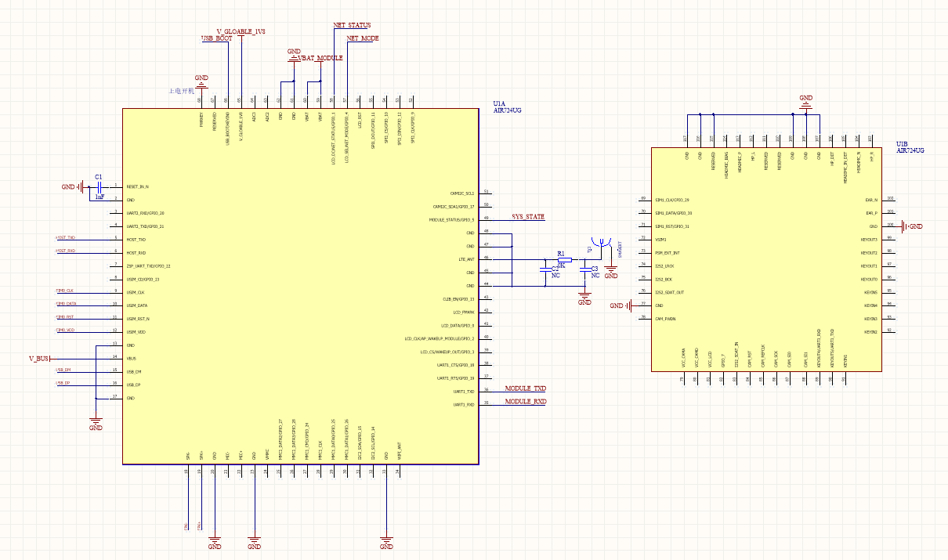Select the NET_STATUS net label
Screen dimensions: 948x560
[x=352, y=25]
